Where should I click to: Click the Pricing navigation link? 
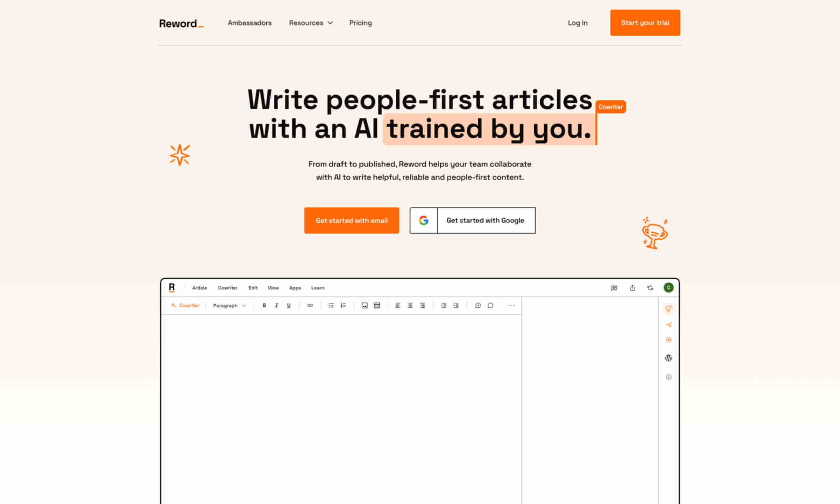click(360, 22)
